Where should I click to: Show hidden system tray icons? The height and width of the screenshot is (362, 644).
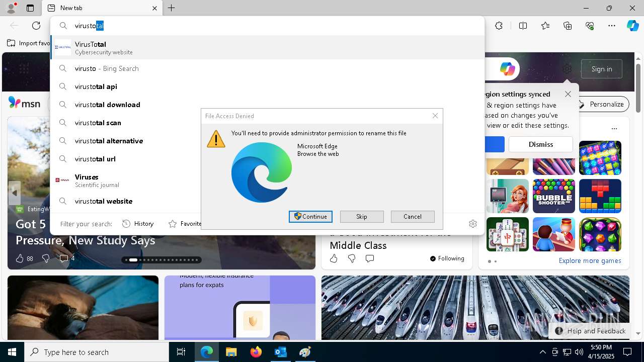[x=542, y=352]
